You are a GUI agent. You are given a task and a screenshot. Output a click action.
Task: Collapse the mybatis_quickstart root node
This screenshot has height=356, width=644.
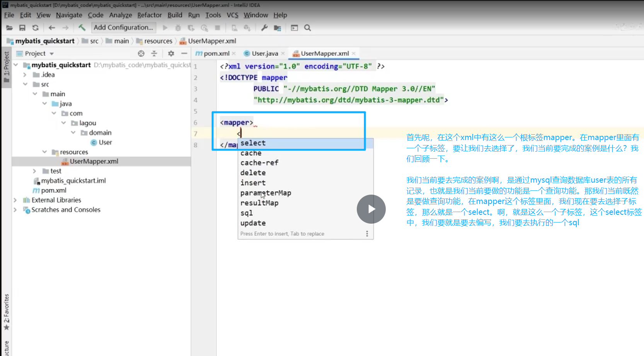[16, 65]
